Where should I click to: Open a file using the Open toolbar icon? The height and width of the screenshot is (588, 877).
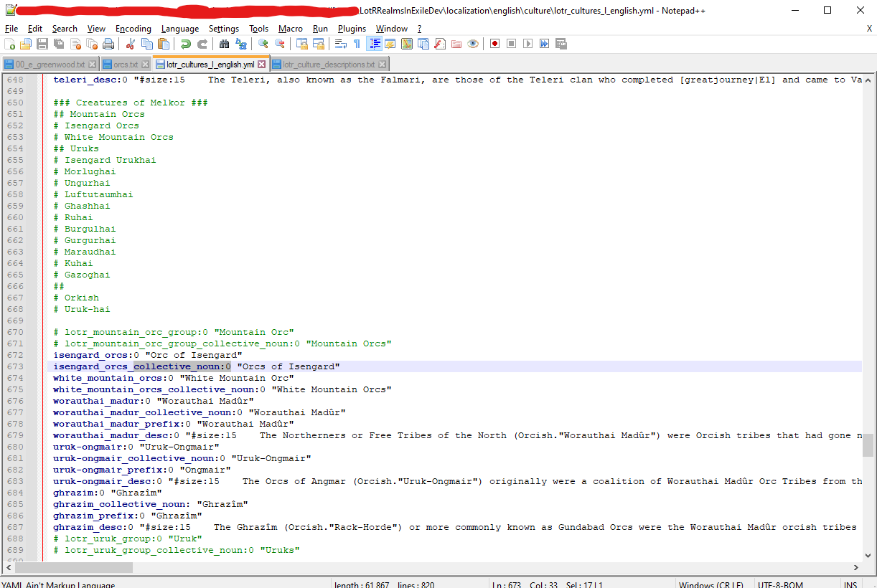(x=26, y=44)
